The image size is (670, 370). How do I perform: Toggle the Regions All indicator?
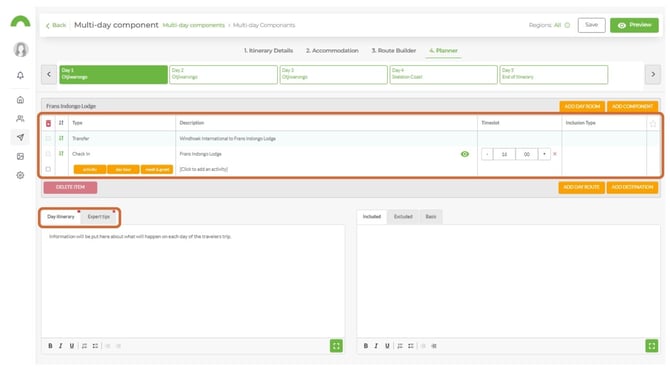point(567,25)
